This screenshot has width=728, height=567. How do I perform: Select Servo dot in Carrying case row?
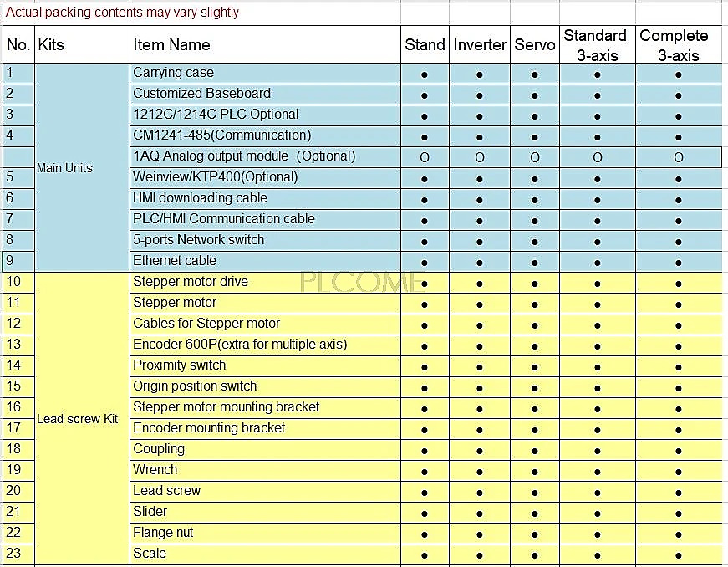pos(535,74)
